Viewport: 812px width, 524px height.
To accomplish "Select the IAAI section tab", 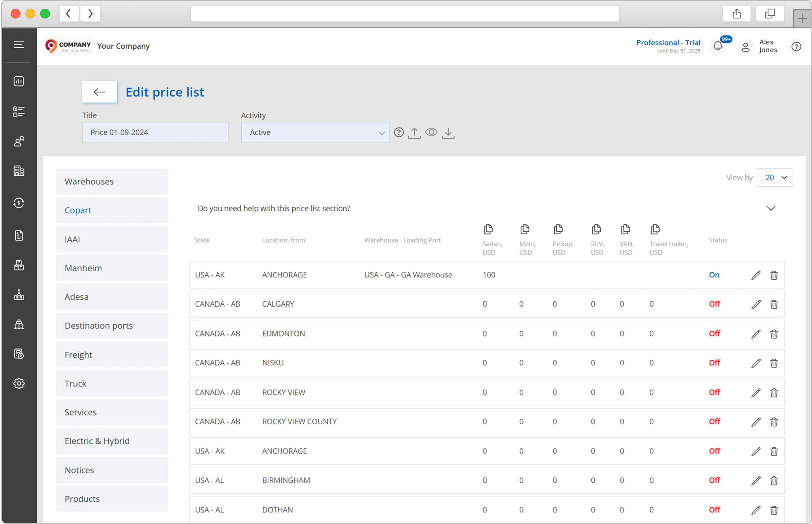I will pyautogui.click(x=112, y=239).
